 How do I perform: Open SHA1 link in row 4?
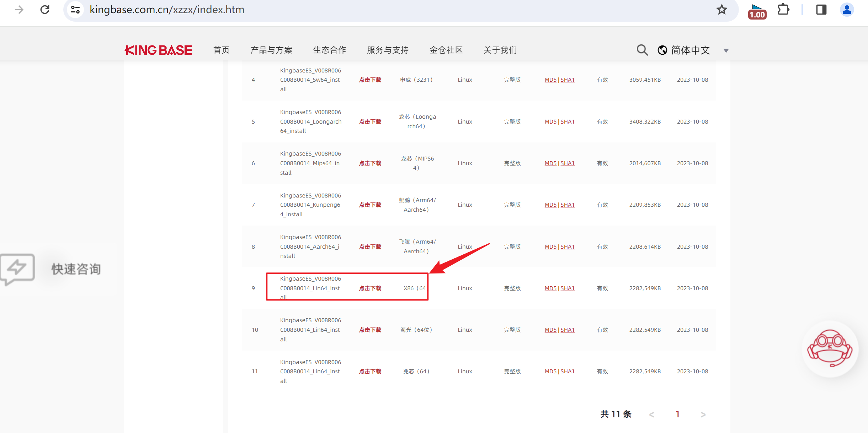click(x=568, y=80)
